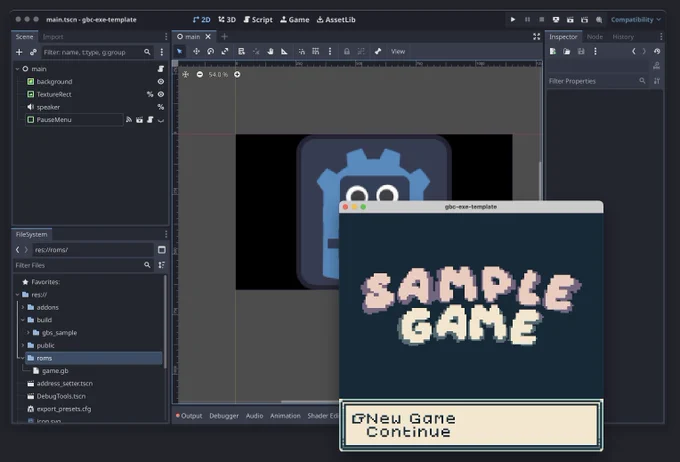Click the instance scene link icon
This screenshot has width=680, height=462.
coord(33,52)
